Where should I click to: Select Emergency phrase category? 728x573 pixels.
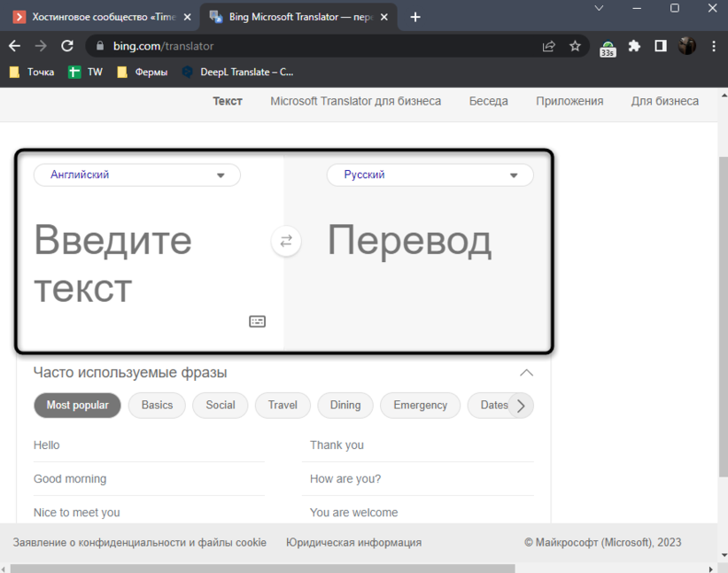point(420,405)
